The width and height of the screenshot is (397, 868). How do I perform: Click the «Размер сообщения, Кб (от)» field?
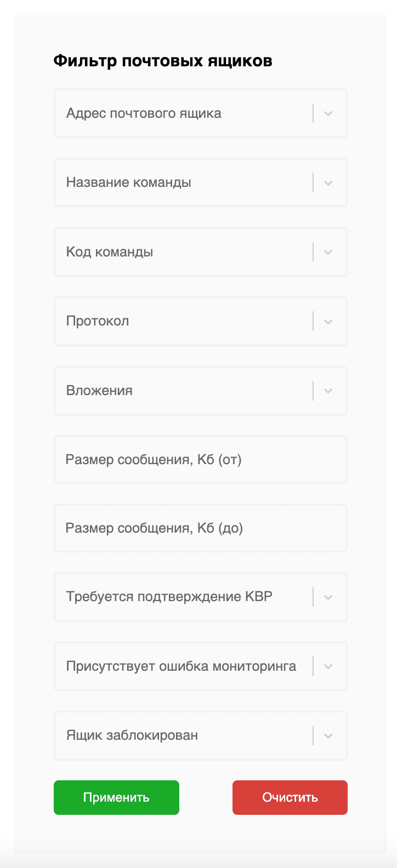(x=200, y=459)
